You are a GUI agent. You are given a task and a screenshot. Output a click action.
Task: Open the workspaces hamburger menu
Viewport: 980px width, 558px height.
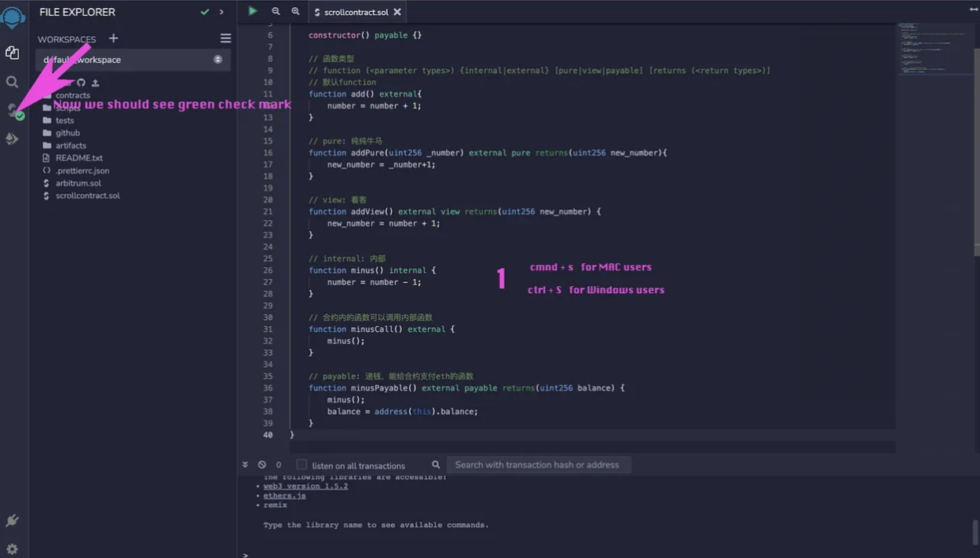pyautogui.click(x=225, y=39)
